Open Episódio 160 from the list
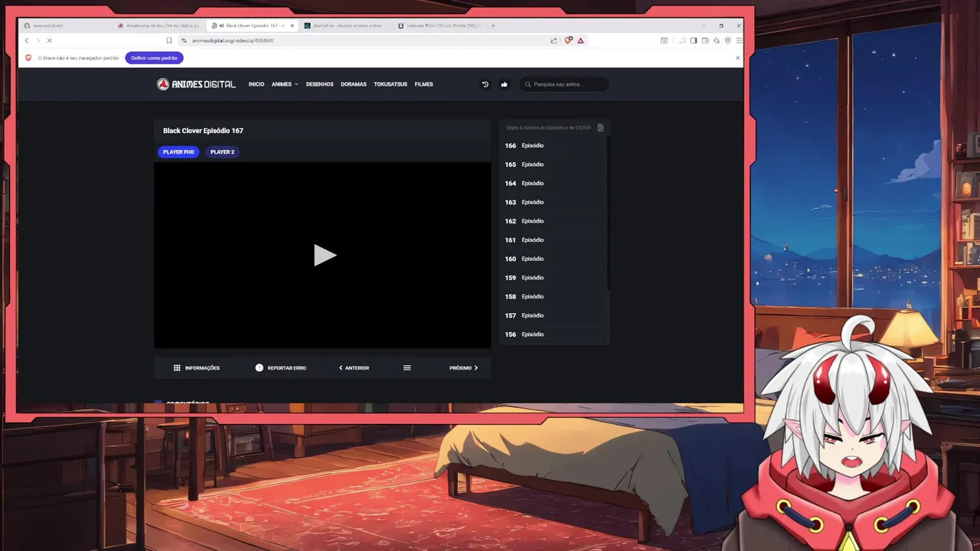This screenshot has height=551, width=980. pyautogui.click(x=553, y=259)
